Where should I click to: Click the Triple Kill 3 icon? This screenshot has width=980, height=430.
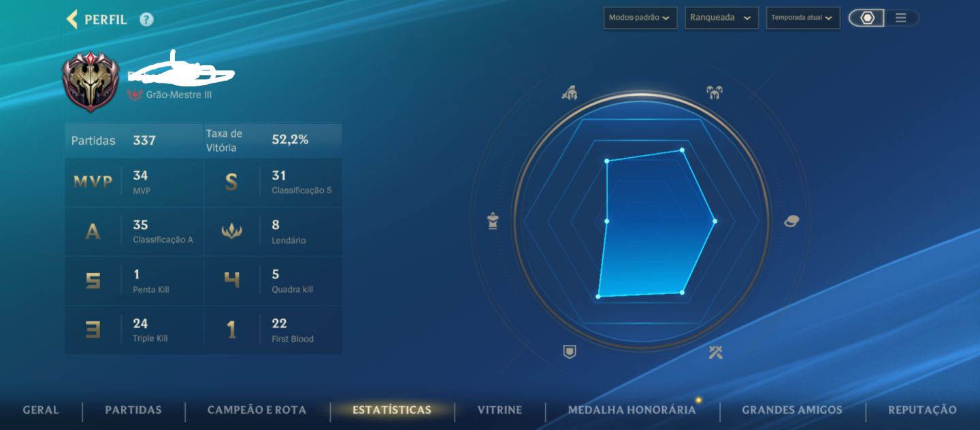93,330
